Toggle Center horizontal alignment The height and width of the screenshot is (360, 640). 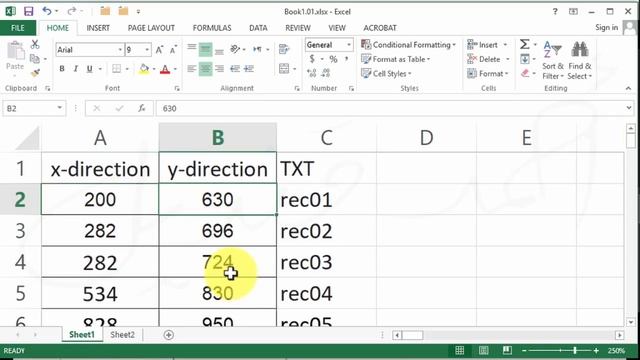(x=205, y=69)
